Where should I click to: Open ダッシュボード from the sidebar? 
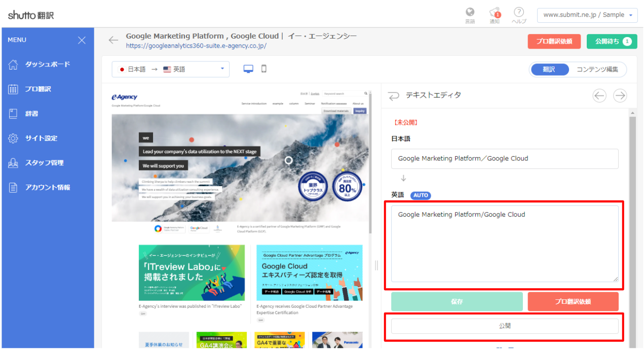[x=40, y=64]
